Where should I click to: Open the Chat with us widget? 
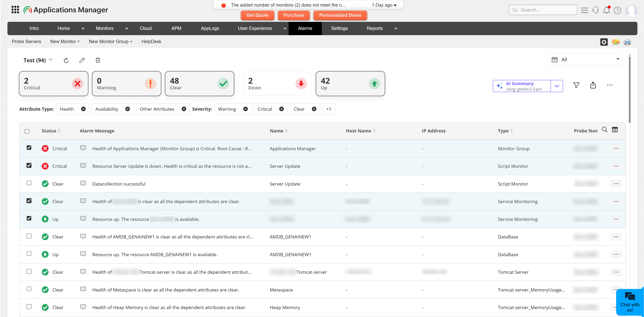pos(630,302)
